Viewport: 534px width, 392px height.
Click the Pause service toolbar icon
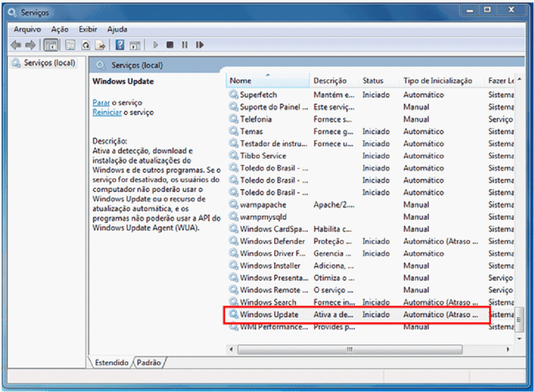[184, 45]
